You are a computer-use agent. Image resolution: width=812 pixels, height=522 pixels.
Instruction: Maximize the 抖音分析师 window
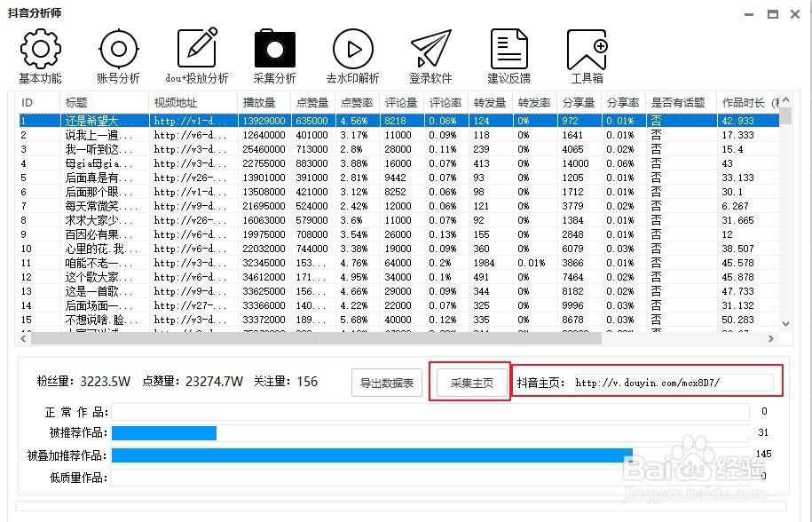(773, 14)
